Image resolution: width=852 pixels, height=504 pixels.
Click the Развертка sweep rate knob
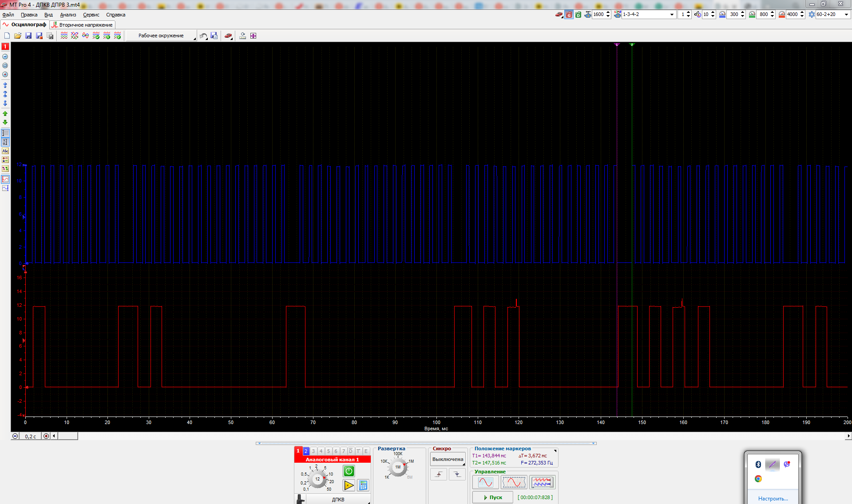pos(398,467)
